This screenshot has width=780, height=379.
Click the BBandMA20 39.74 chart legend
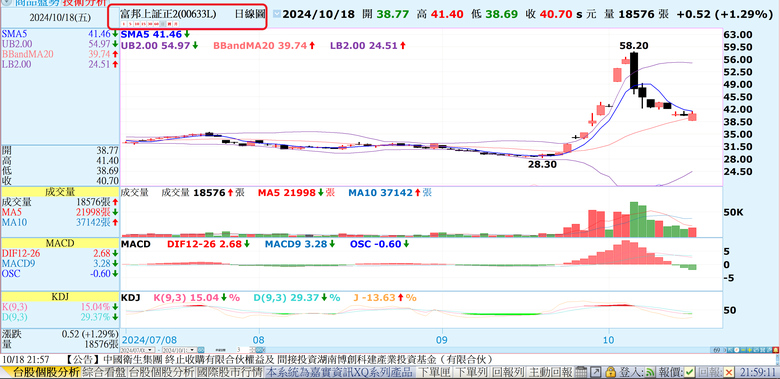(265, 46)
